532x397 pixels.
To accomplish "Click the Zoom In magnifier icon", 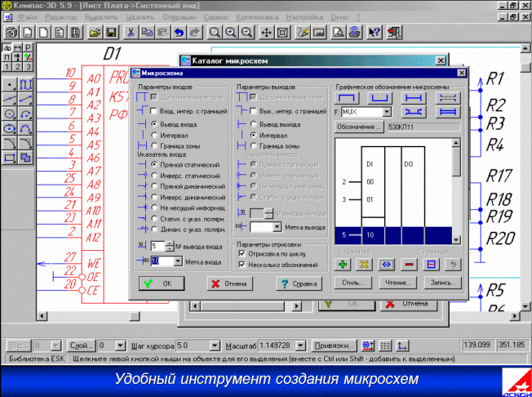I will 232,33.
